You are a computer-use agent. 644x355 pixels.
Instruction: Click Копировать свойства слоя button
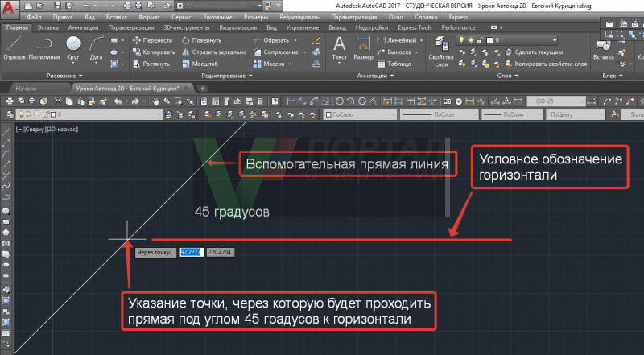tap(546, 64)
